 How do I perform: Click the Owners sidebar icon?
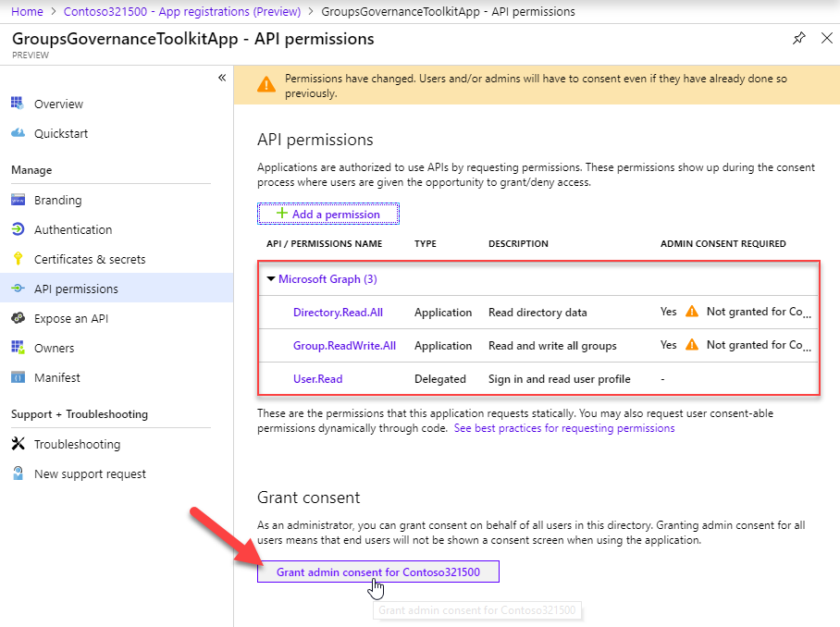click(x=18, y=348)
